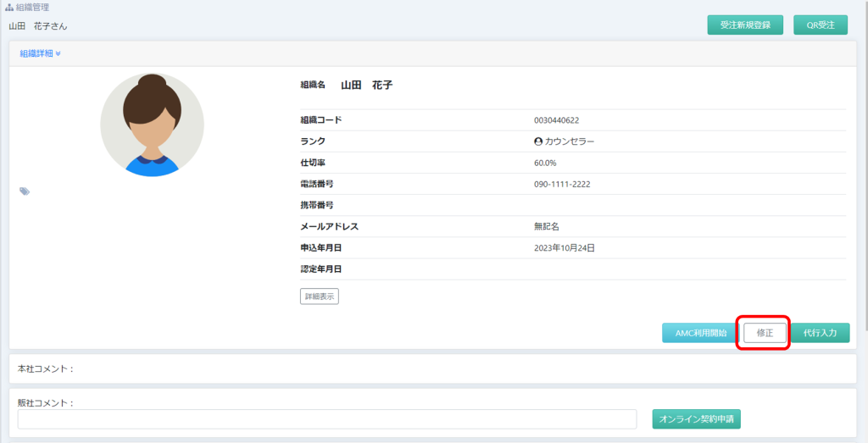Click the 修正 edit button
The image size is (868, 443).
click(x=765, y=333)
